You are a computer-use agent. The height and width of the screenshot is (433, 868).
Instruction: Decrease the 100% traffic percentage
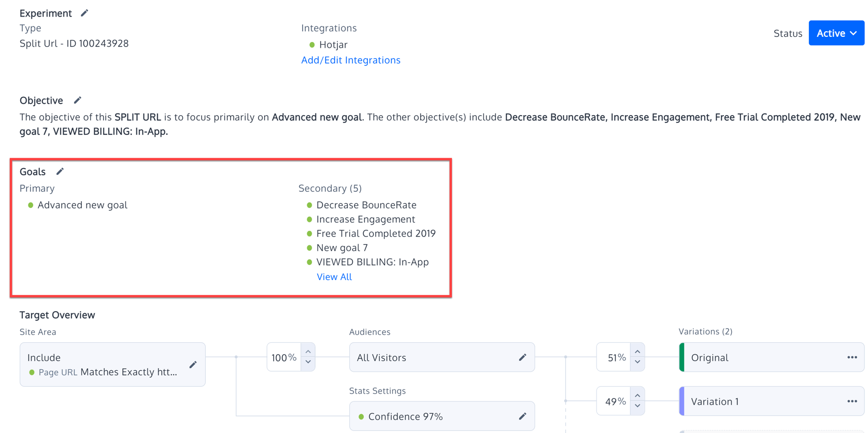(x=308, y=362)
